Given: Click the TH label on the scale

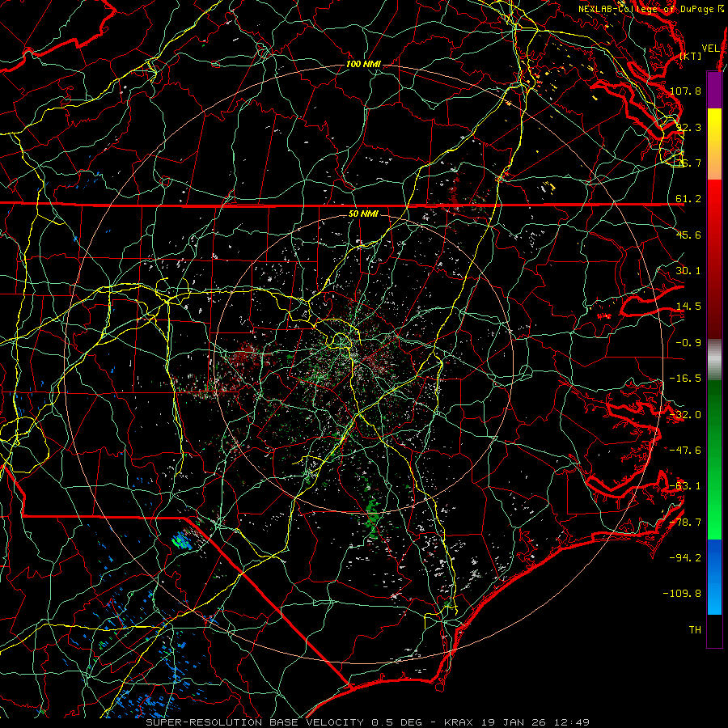Looking at the screenshot, I should [x=695, y=630].
